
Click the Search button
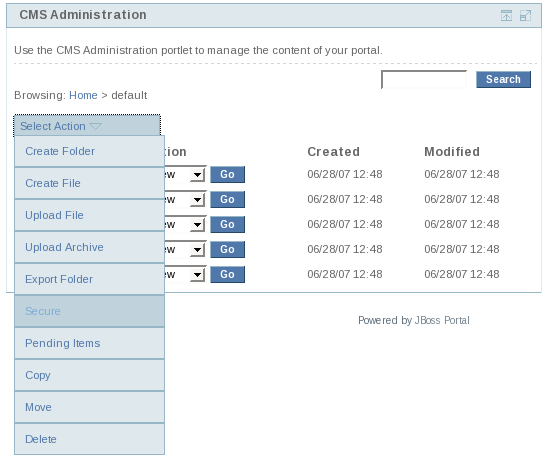pos(503,79)
